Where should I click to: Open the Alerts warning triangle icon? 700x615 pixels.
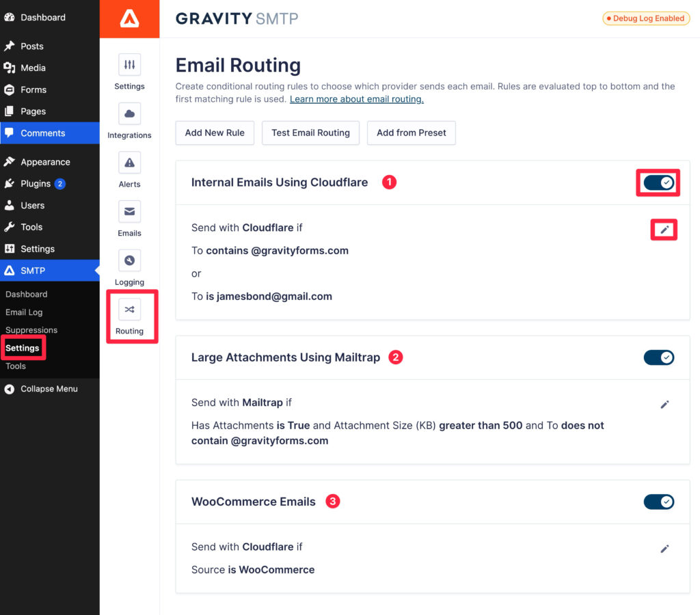coord(129,163)
